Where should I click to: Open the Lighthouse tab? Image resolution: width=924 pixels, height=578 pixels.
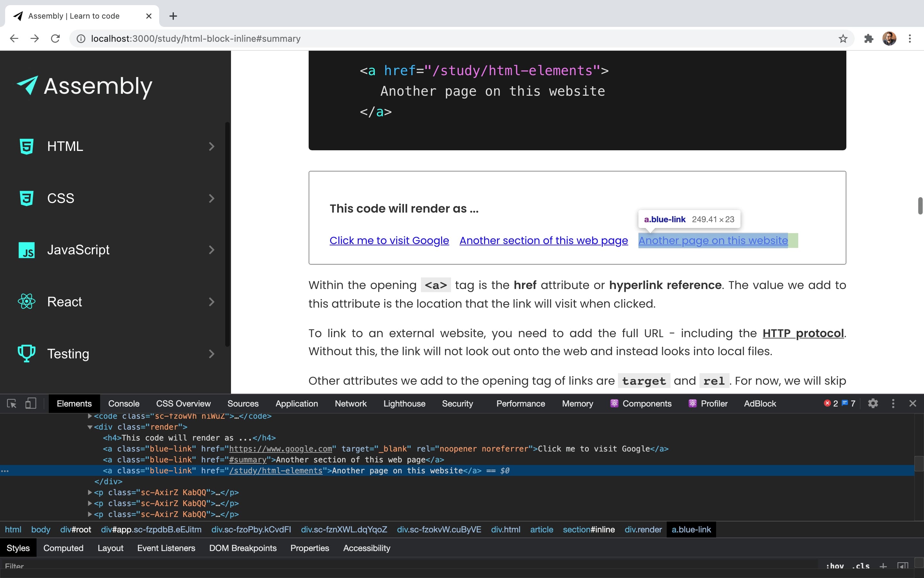[404, 404]
